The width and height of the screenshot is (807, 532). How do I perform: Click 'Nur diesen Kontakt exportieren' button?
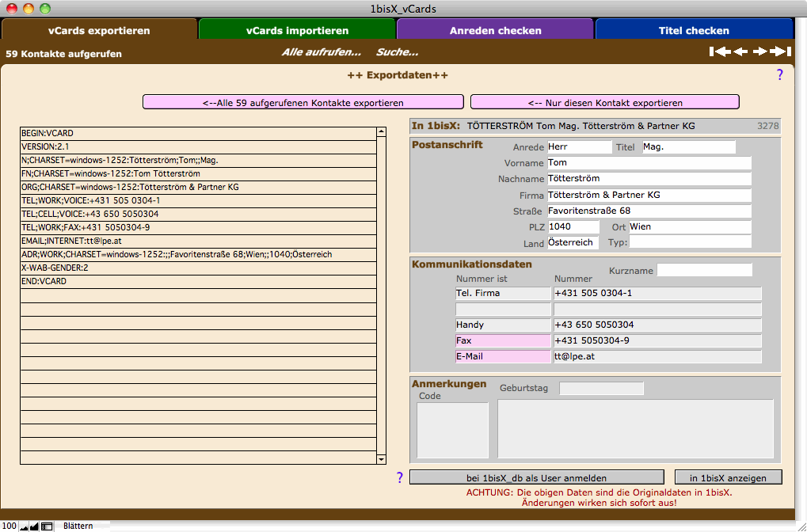604,102
